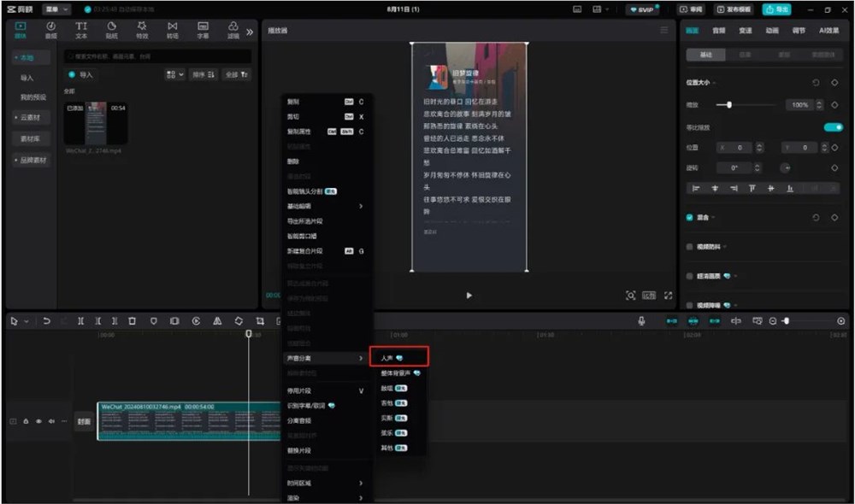Screen dimensions: 855x504
Task: Open the 文本 (text) tool tab
Action: point(81,29)
